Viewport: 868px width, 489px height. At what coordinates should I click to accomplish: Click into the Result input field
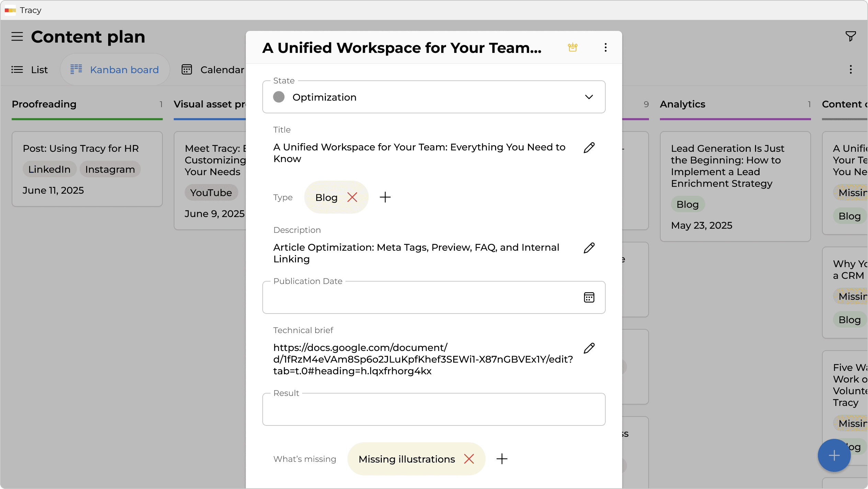(x=433, y=410)
